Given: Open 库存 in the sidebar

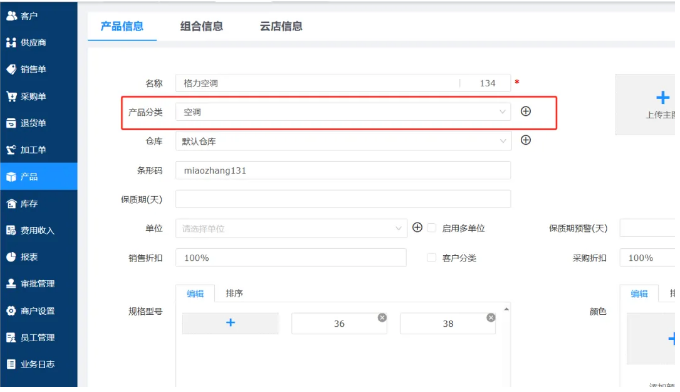Looking at the screenshot, I should pyautogui.click(x=39, y=203).
